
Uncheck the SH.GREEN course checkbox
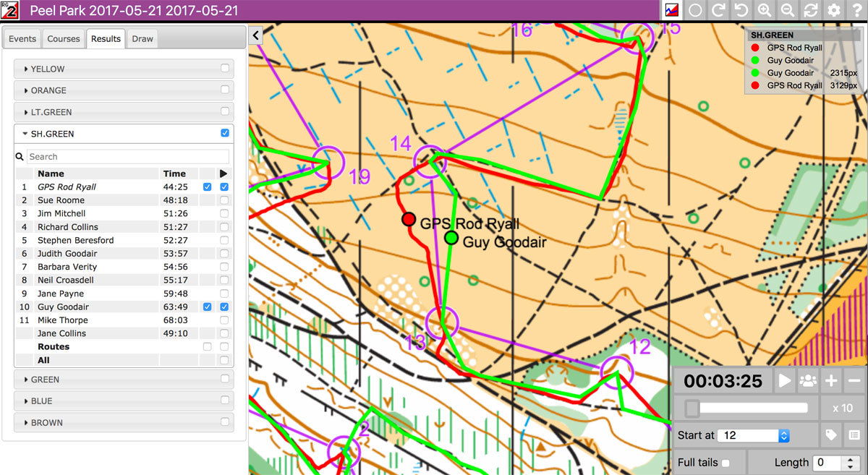tap(225, 133)
